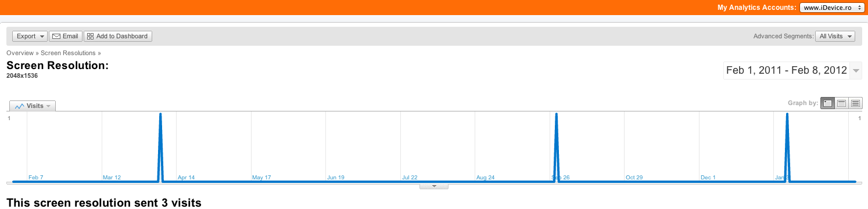The height and width of the screenshot is (209, 868).
Task: Expand the collapse handle below the chart
Action: click(434, 186)
